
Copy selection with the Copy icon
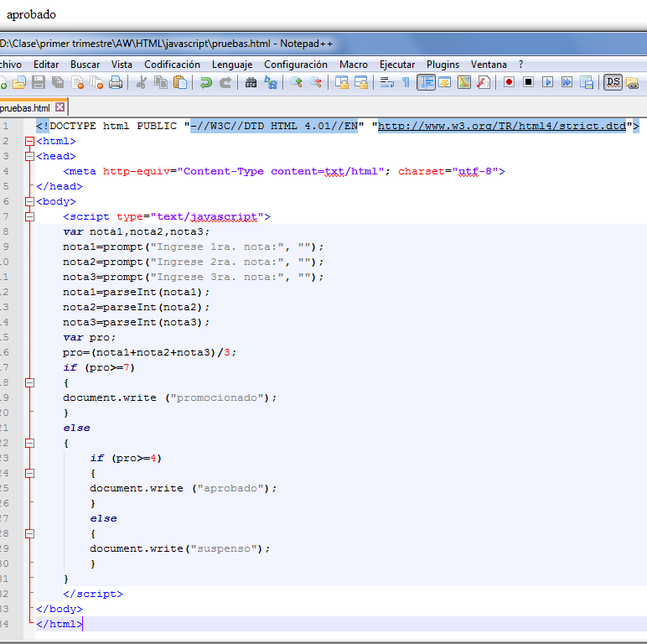tap(161, 82)
